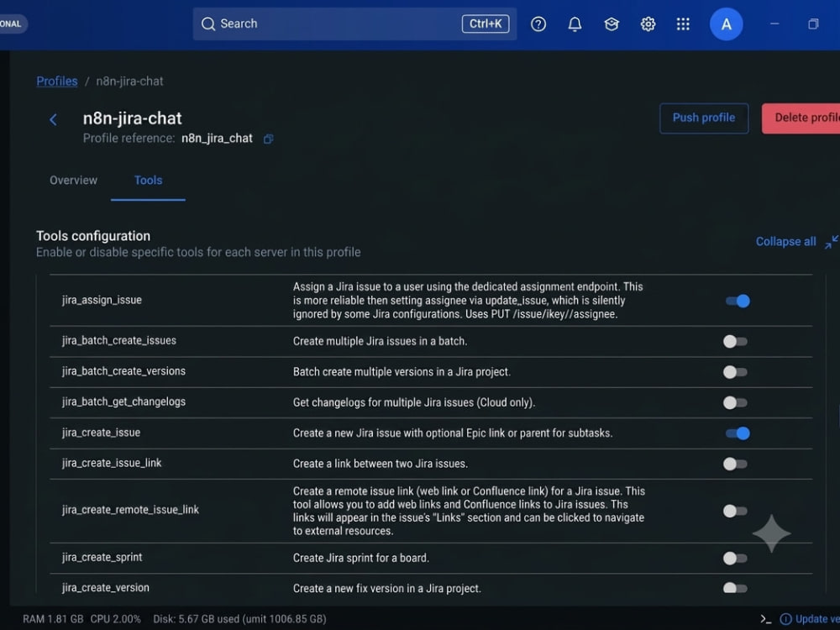Click the Push profile button

(x=704, y=118)
